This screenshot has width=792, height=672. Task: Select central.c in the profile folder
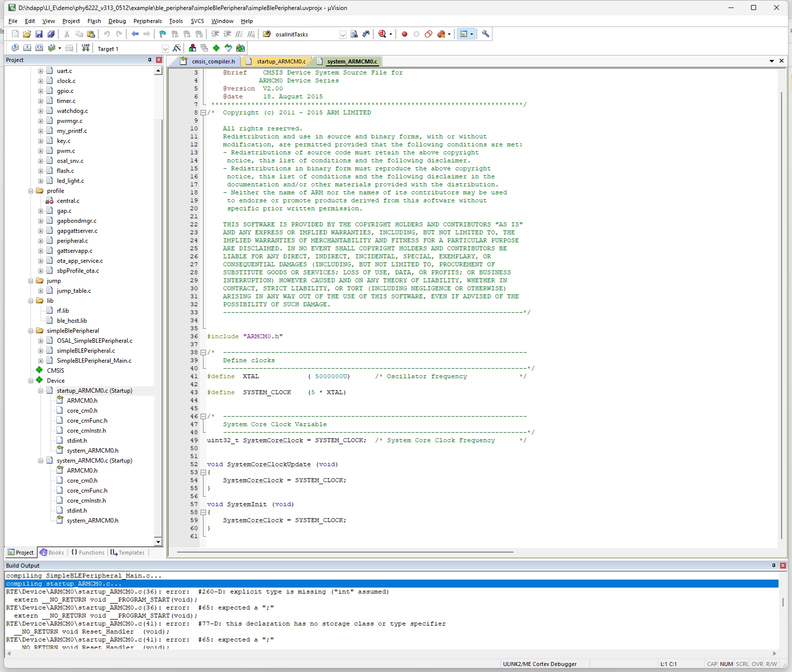point(68,201)
